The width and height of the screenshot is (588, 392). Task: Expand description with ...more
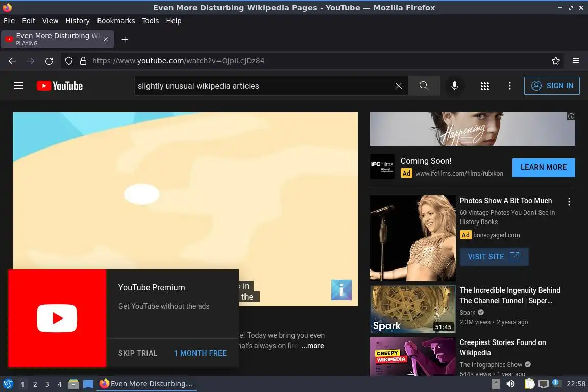[312, 346]
